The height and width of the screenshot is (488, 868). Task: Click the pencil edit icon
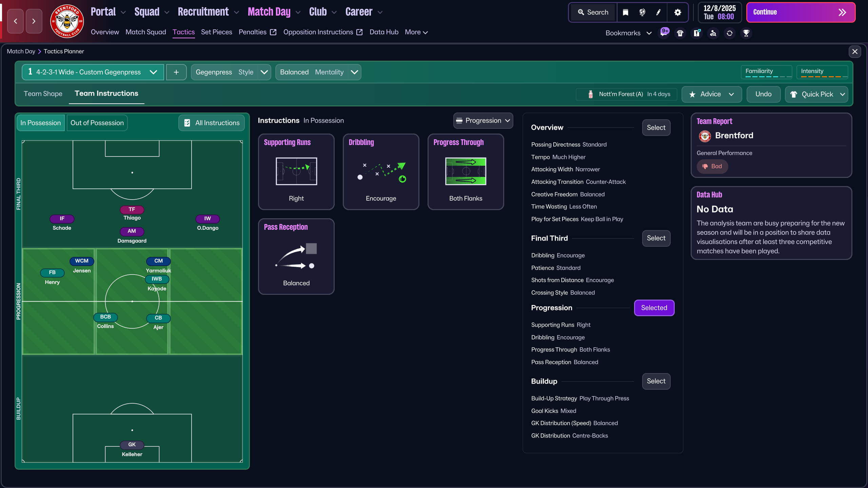click(658, 13)
